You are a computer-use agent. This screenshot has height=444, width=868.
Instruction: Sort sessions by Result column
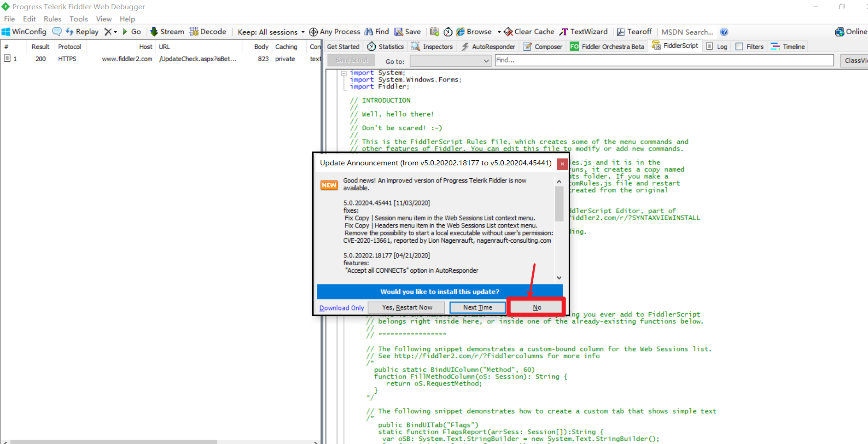[x=40, y=47]
